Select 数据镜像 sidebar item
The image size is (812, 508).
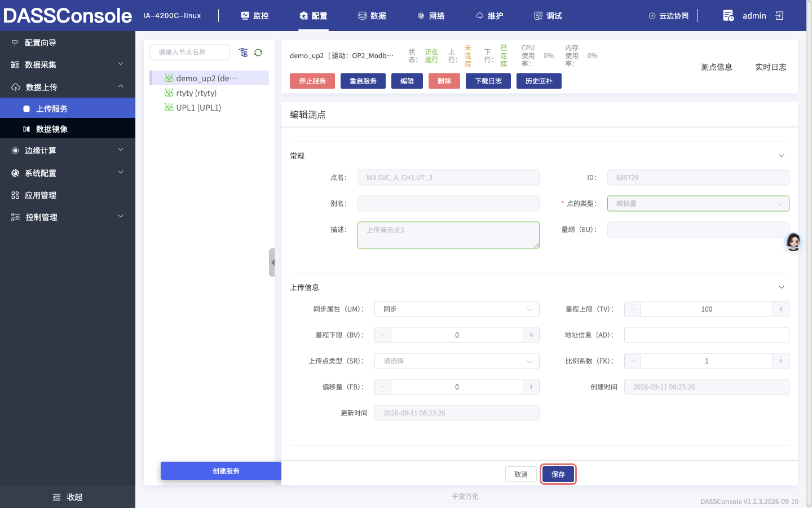tap(68, 129)
